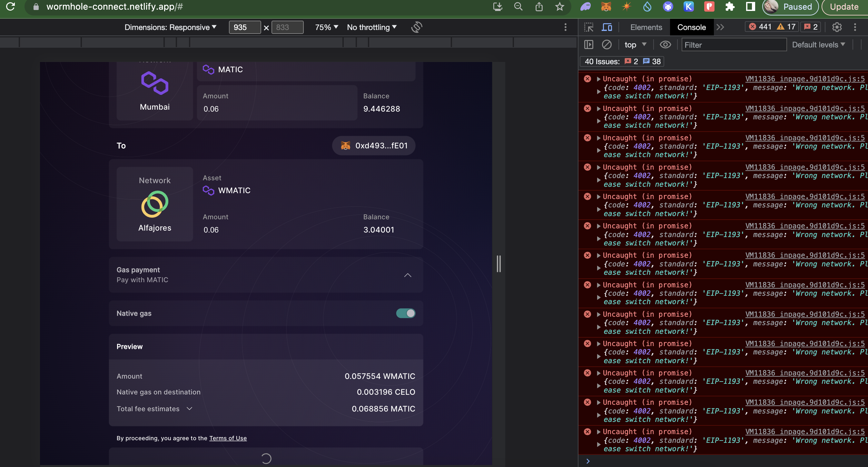The image size is (868, 467).
Task: Select the inspect element tool
Action: pos(589,27)
